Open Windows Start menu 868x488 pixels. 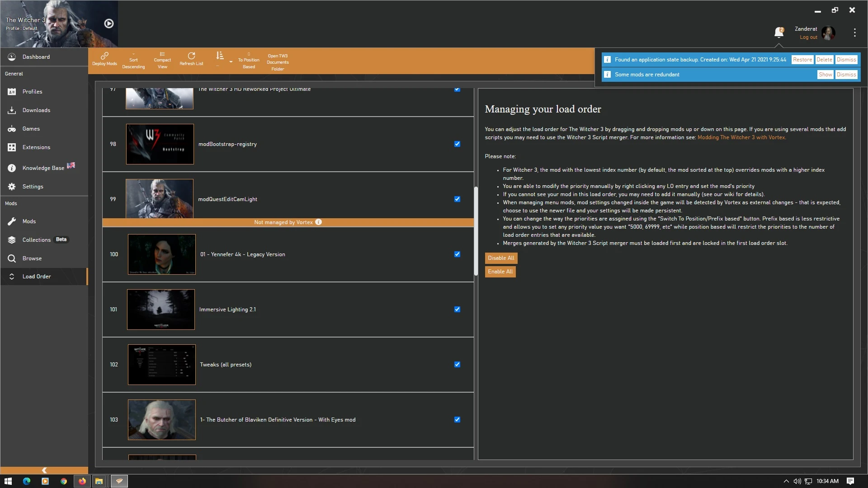(8, 481)
